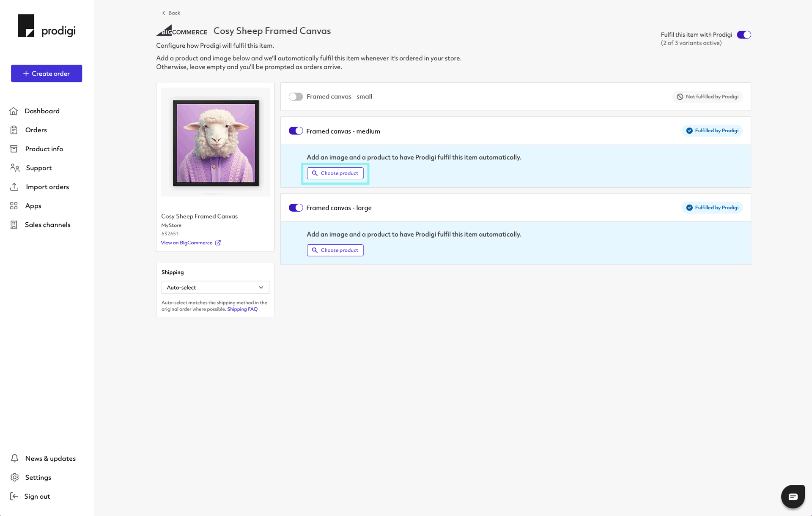Click the Dashboard navigation icon

tap(14, 111)
